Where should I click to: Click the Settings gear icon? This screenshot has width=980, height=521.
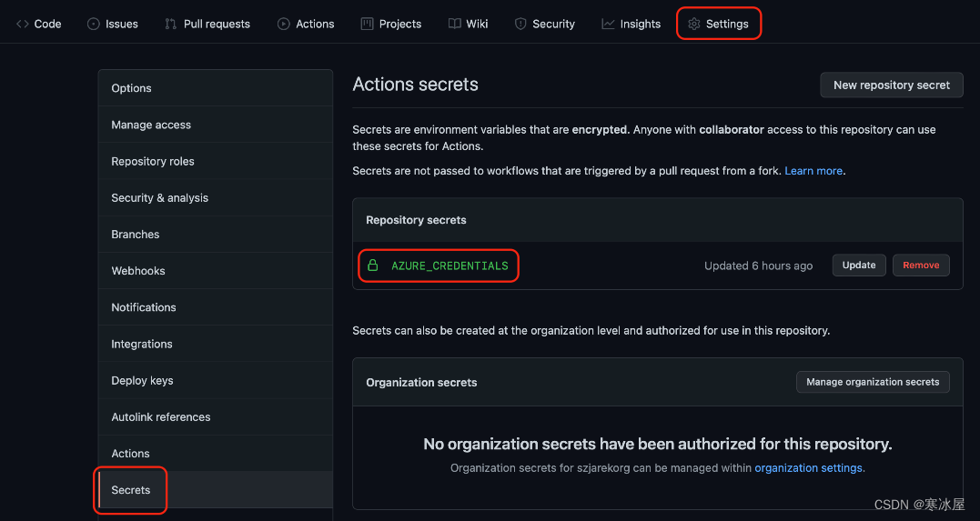coord(693,24)
